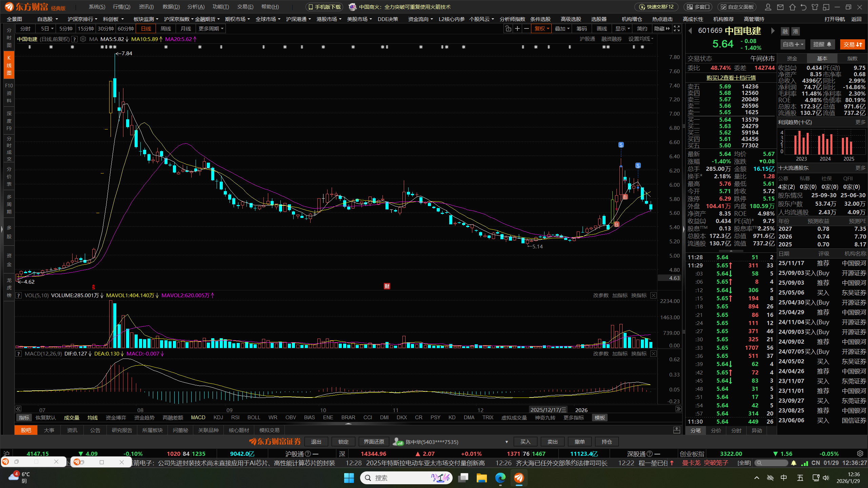Open the 分析(A) menu
The height and width of the screenshot is (488, 868).
coord(196,7)
